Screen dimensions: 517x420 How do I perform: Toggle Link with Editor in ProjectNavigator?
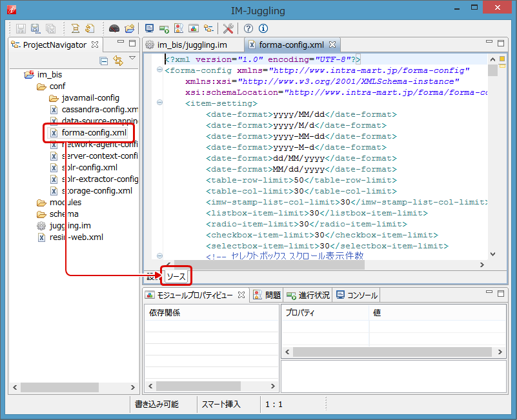coord(117,61)
